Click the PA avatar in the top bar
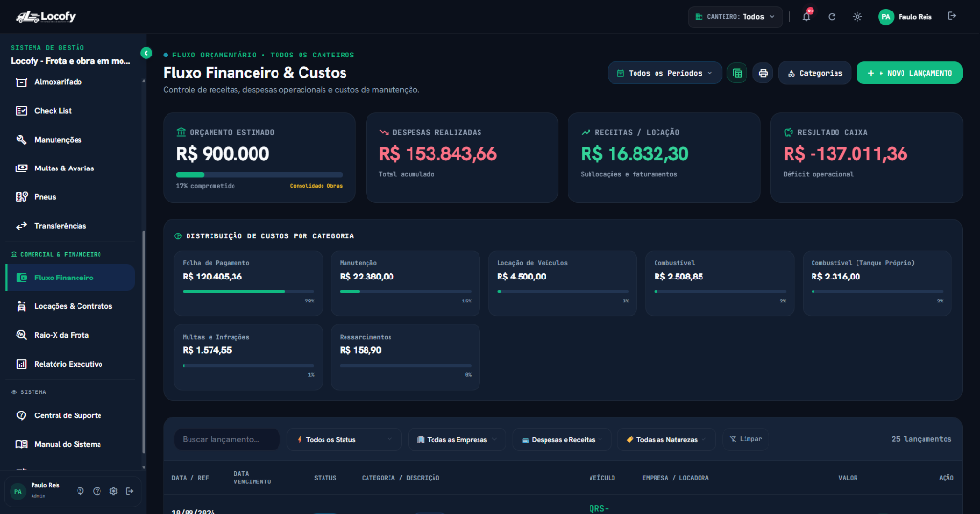Screen dimensions: 980x514 [885, 17]
